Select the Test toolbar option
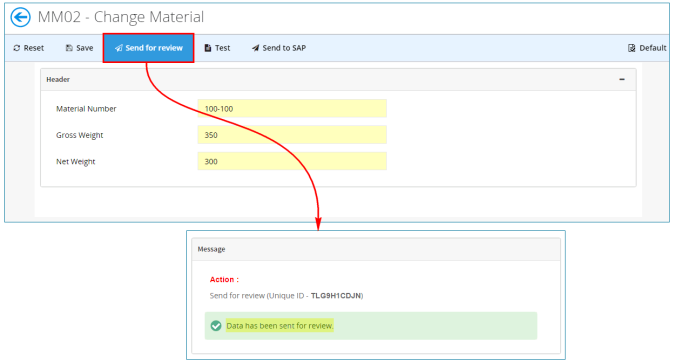Viewport: 674px width, 364px height. tap(217, 48)
